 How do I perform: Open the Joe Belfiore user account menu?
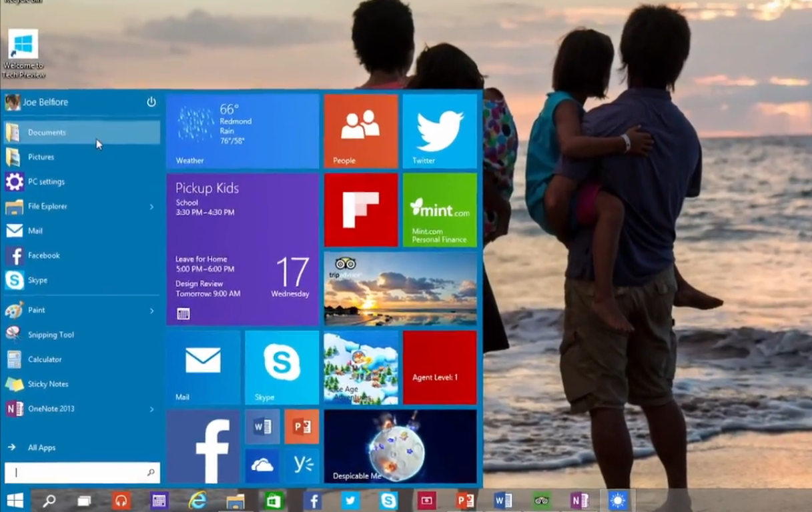[37, 102]
